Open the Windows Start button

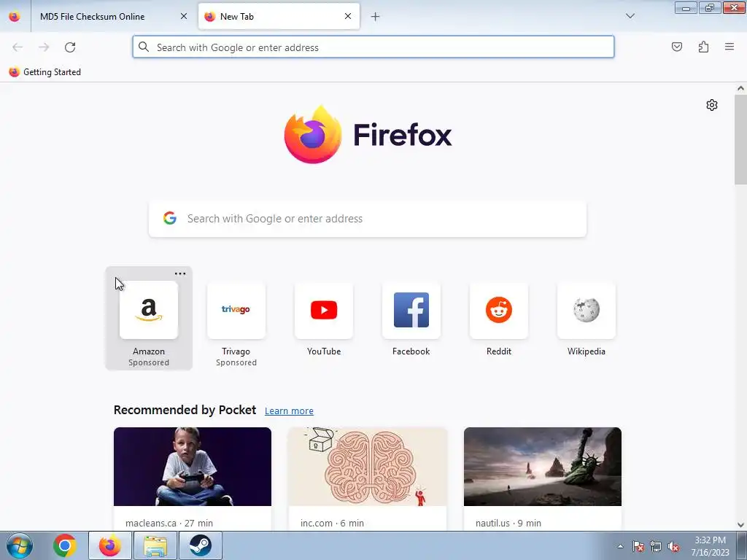pos(20,545)
